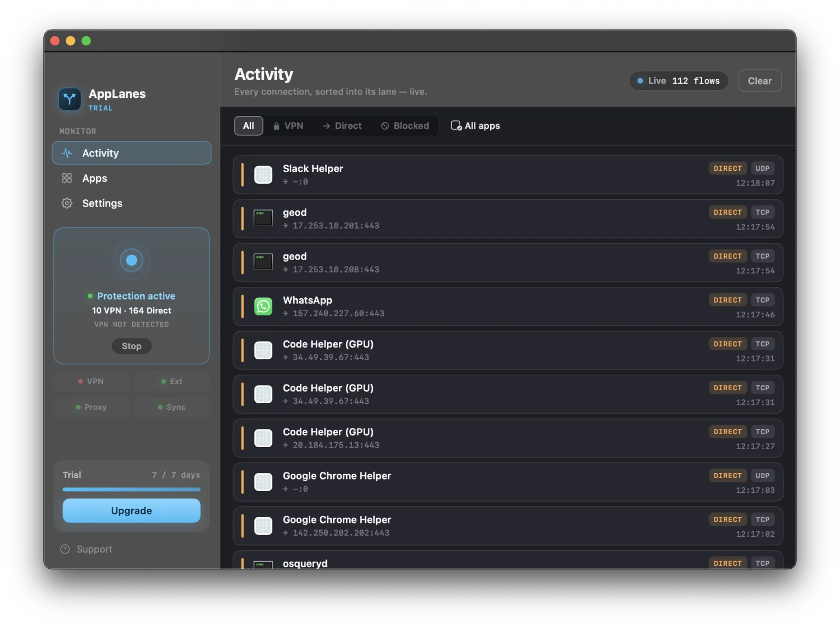This screenshot has height=627, width=840.
Task: Click address 20.184.175.13:443
Action: coord(336,445)
